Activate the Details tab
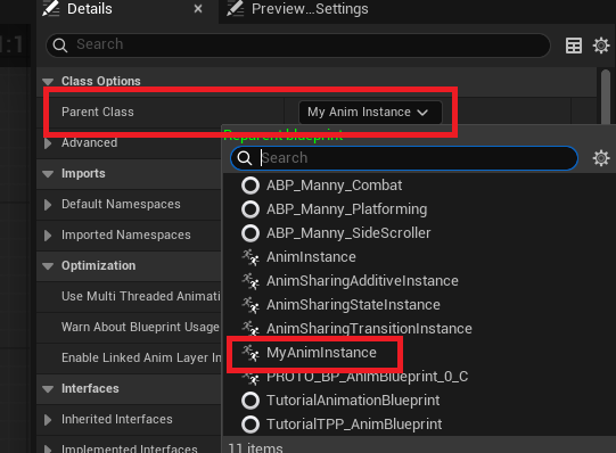Viewport: 616px width, 453px height. pos(90,9)
